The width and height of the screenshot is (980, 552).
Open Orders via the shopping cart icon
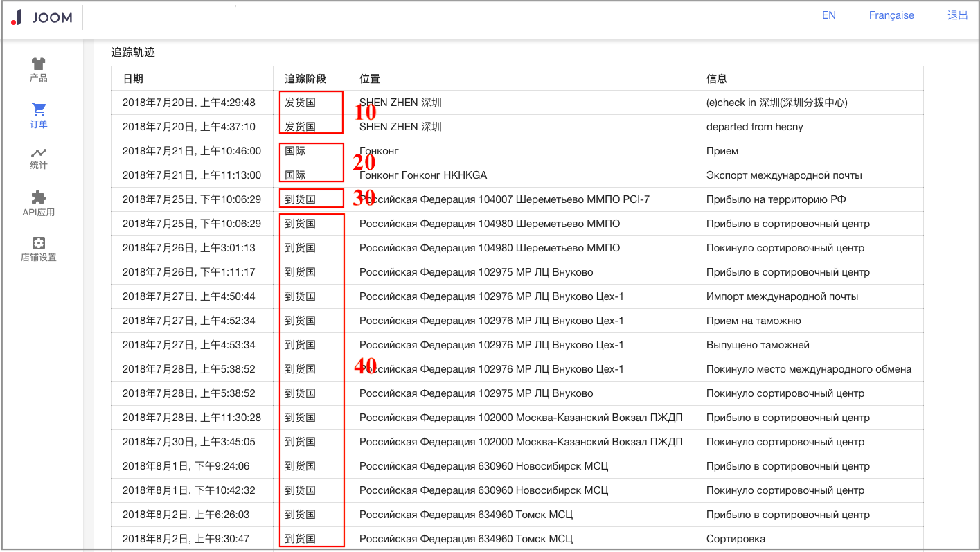39,109
